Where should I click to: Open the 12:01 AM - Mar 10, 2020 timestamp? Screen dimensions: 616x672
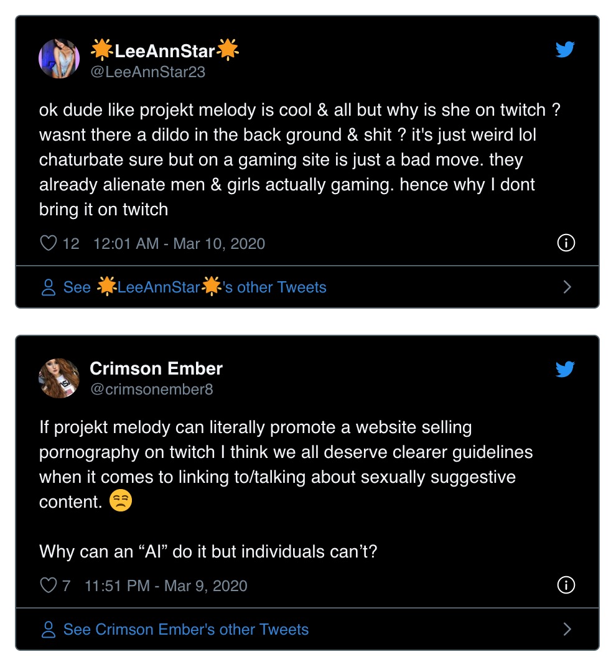tap(179, 243)
